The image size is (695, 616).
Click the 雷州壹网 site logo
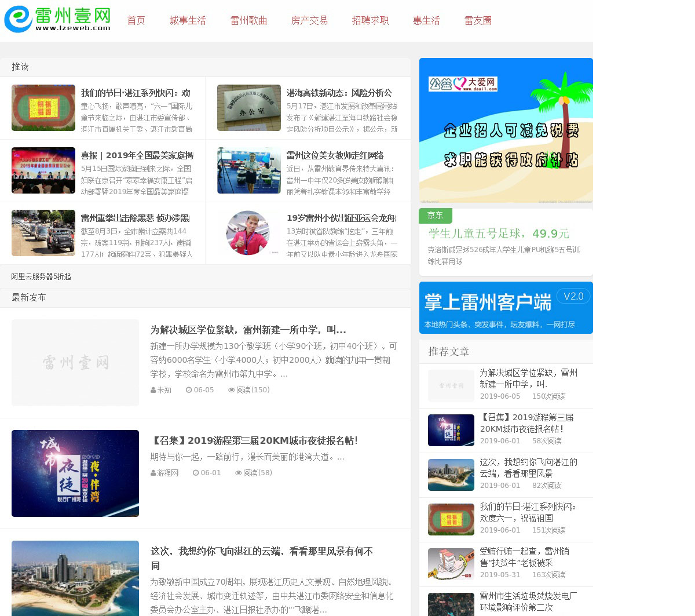pos(57,20)
